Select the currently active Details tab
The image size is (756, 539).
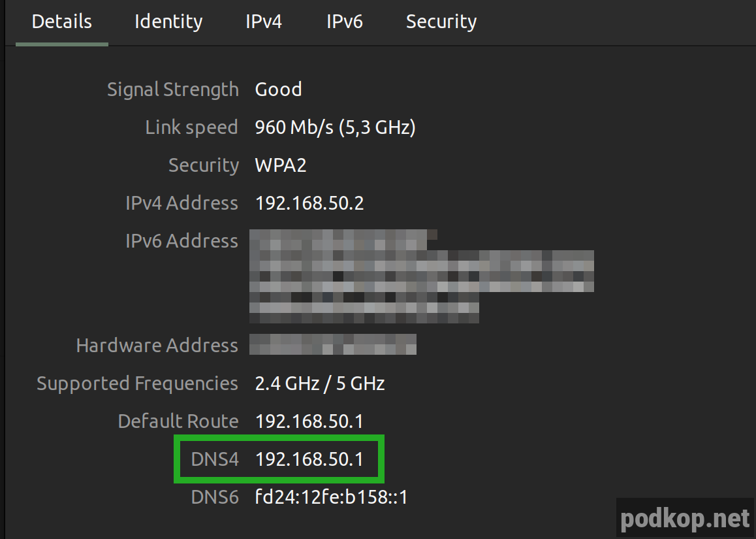(x=61, y=22)
